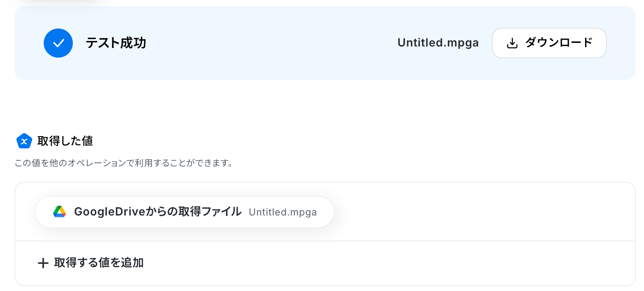Click the GoogleDriveからの取得ファイル label text

click(158, 212)
